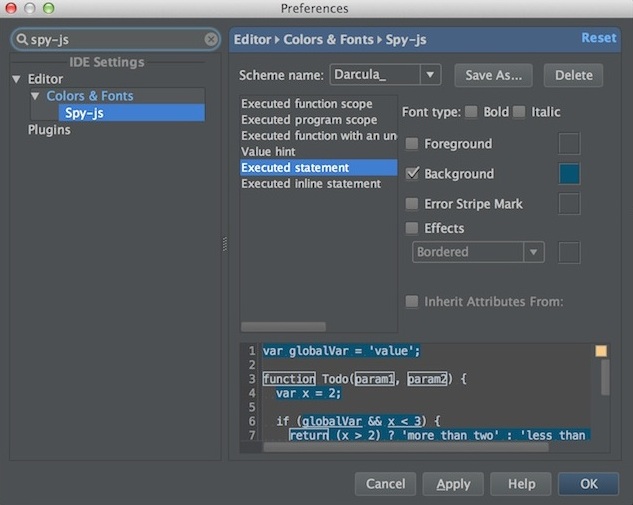Enable the Bold font type checkbox
Screen dimensions: 633x505
coord(471,112)
